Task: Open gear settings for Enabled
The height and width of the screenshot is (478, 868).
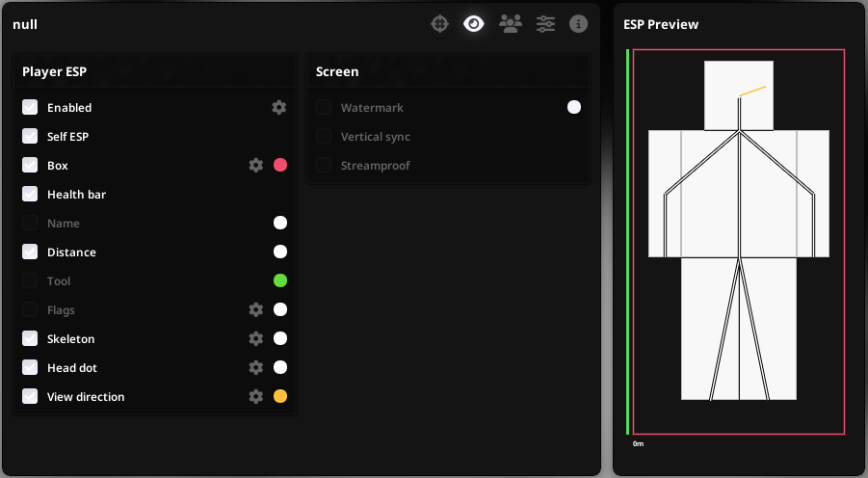Action: click(x=279, y=107)
